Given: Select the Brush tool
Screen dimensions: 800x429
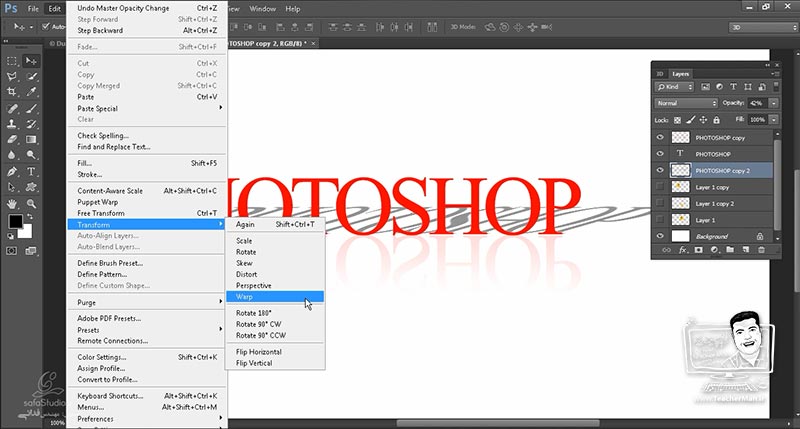Looking at the screenshot, I should coord(31,108).
